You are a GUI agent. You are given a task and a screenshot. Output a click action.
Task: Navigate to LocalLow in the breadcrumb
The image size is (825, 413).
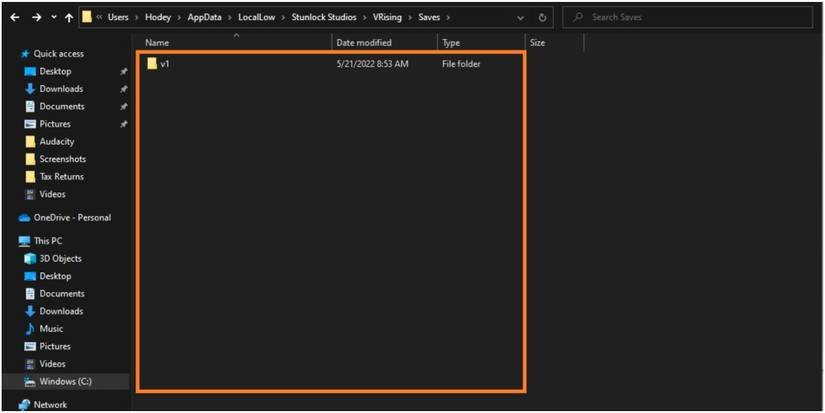tap(256, 17)
